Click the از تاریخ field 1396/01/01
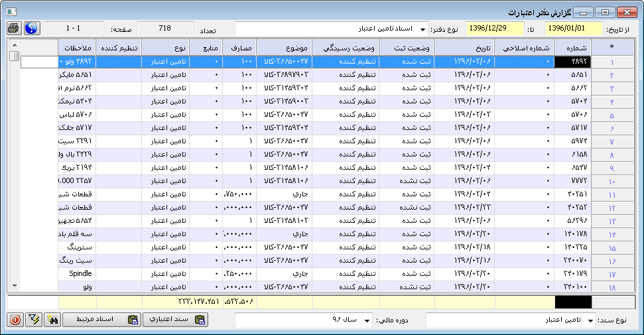644x335 pixels. [573, 29]
